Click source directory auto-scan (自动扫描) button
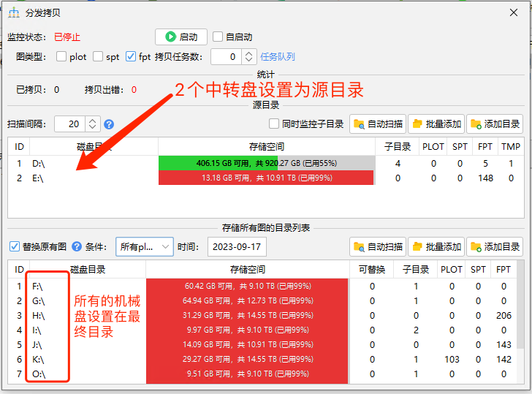 pos(377,124)
